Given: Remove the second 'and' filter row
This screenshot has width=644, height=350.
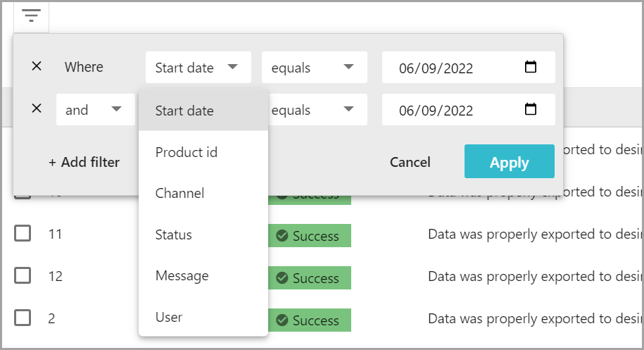Looking at the screenshot, I should 37,108.
